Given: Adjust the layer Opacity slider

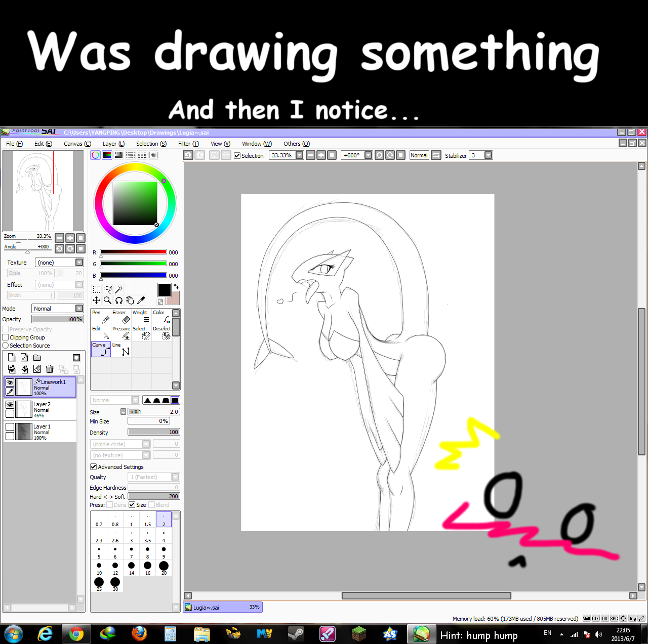Looking at the screenshot, I should (x=57, y=319).
